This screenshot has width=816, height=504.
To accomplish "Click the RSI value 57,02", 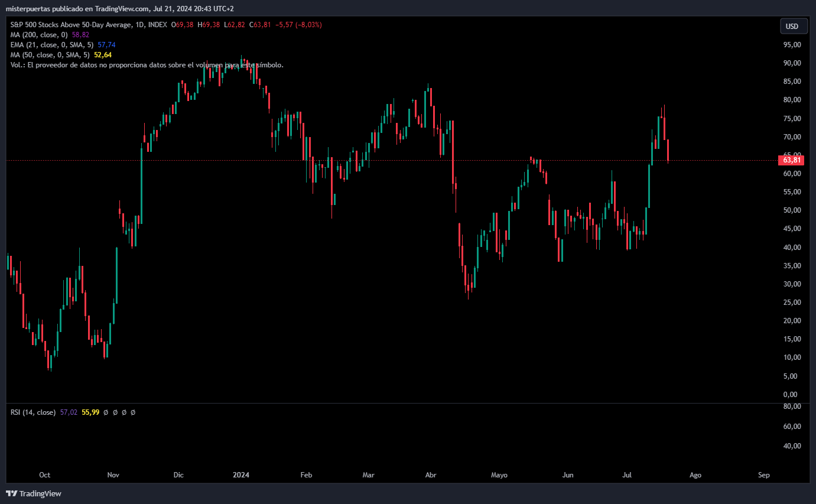I will [x=69, y=412].
